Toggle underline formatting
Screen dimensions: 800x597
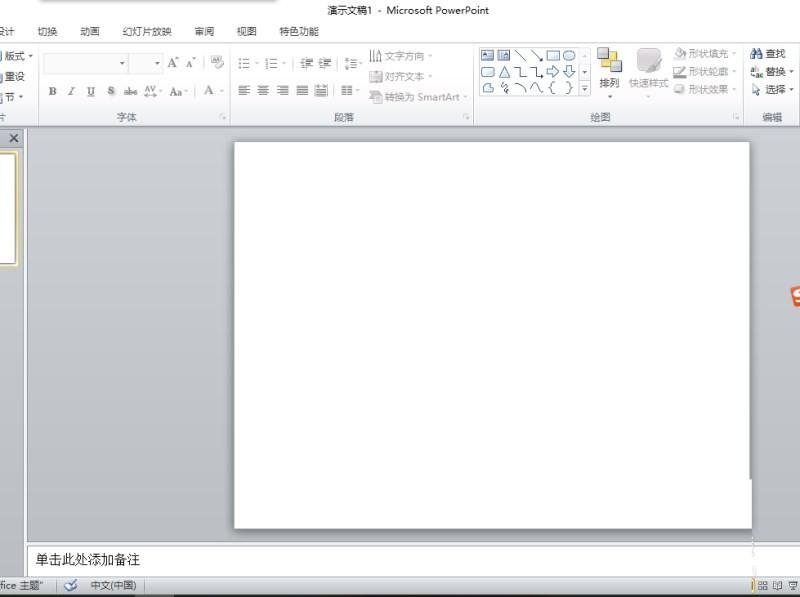point(91,91)
